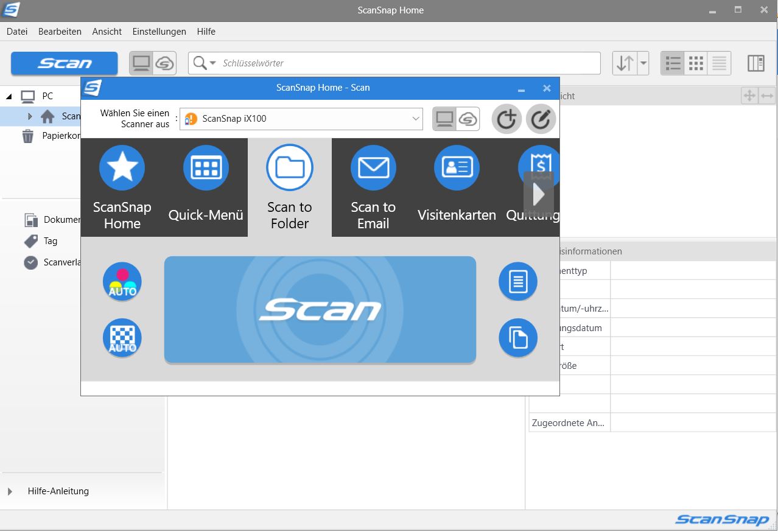Click the edit profile pencil icon
The width and height of the screenshot is (778, 532).
pos(541,119)
